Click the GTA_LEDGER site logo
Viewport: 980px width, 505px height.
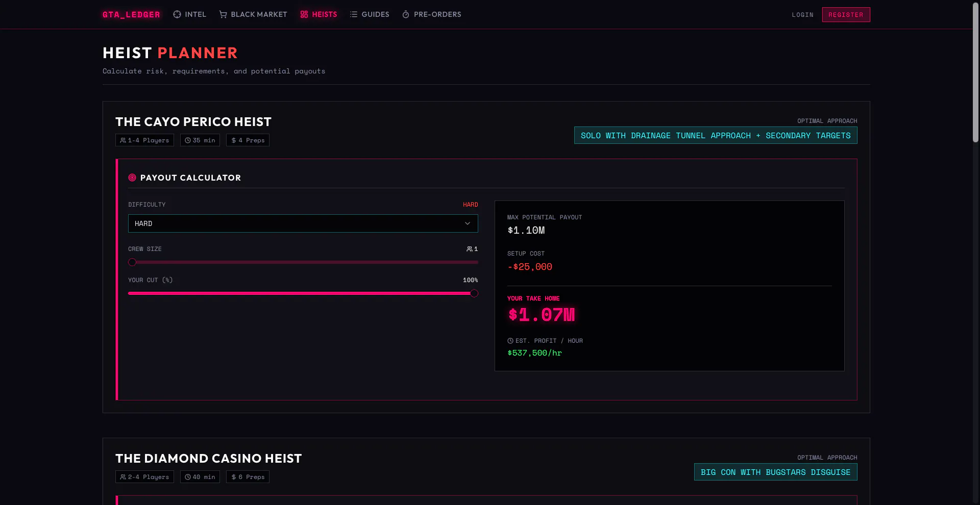[x=131, y=14]
